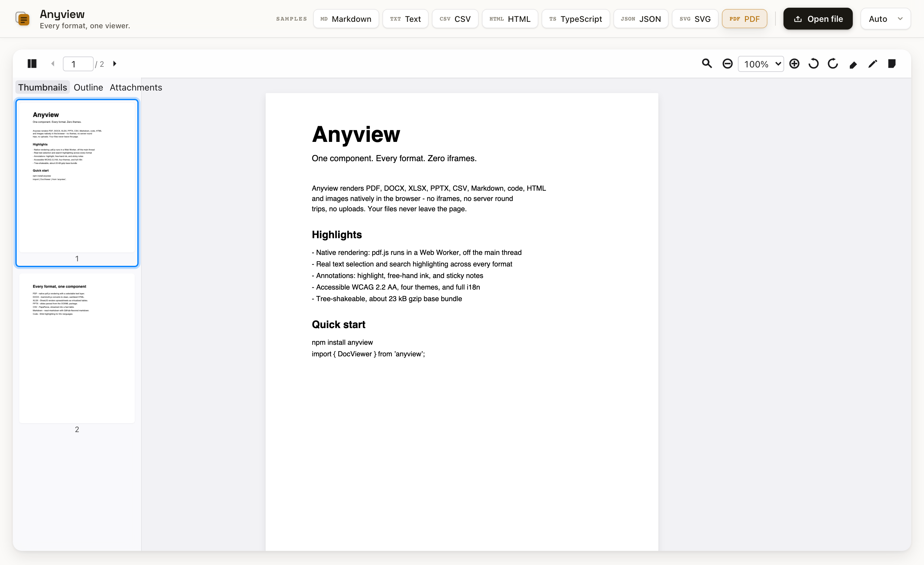Load the Markdown sample
This screenshot has width=924, height=565.
tap(346, 19)
